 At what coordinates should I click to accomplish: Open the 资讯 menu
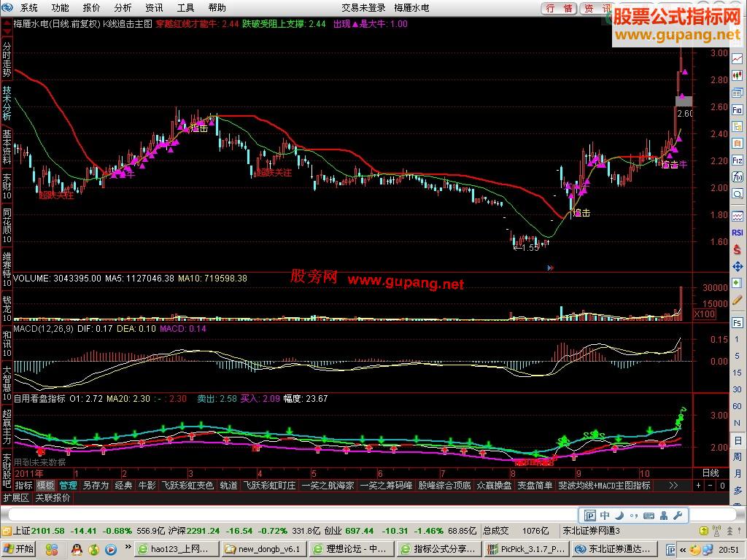tap(154, 7)
